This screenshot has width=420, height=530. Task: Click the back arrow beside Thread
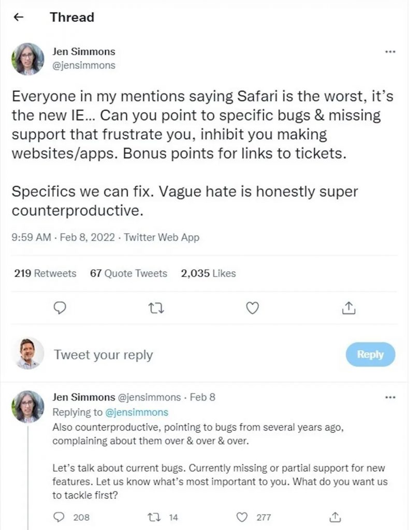tap(19, 17)
